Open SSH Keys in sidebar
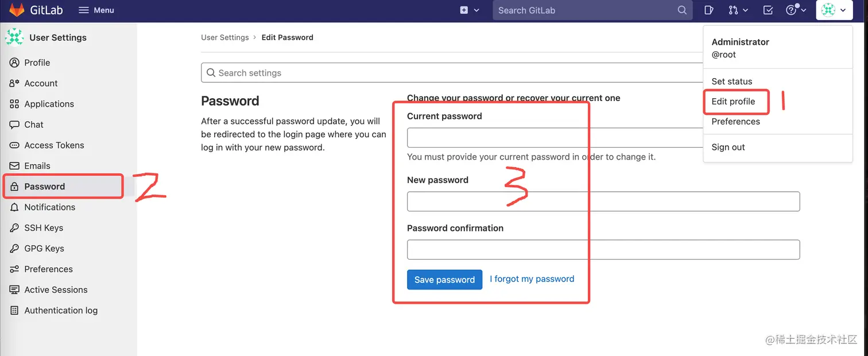 44,228
